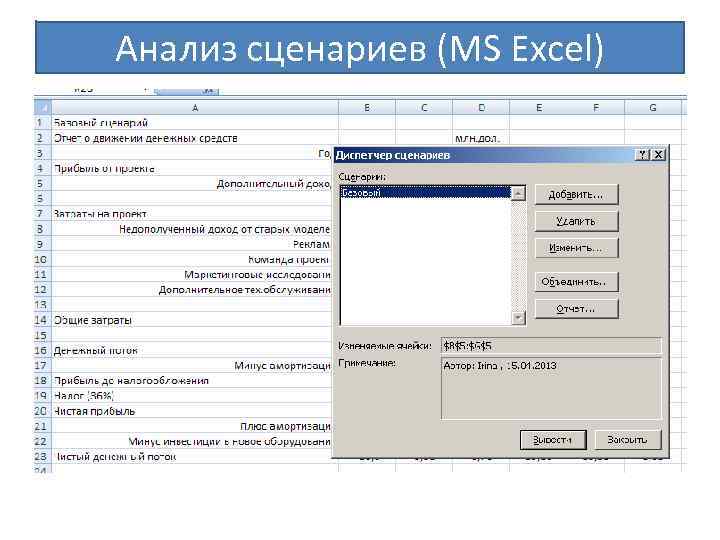This screenshot has width=720, height=540.
Task: Select column E header
Action: click(539, 108)
